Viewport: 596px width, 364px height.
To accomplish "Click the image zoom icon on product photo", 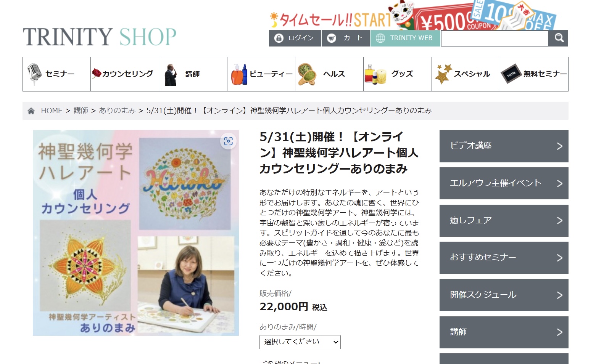I will click(228, 141).
